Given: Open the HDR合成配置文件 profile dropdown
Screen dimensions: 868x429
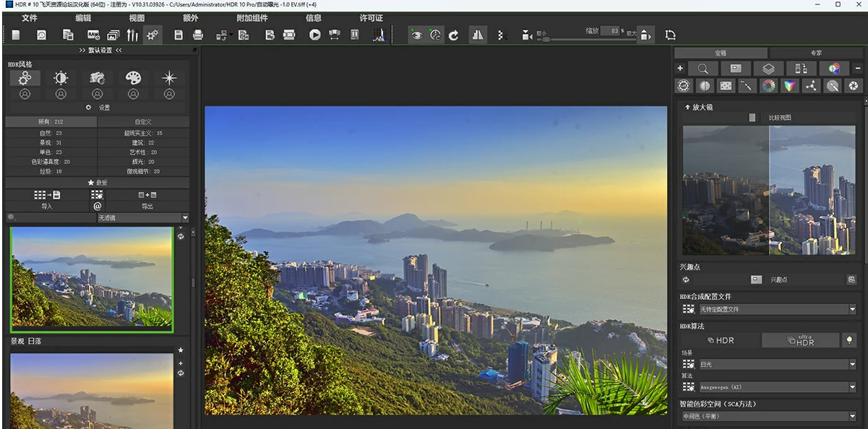Looking at the screenshot, I should (x=777, y=309).
